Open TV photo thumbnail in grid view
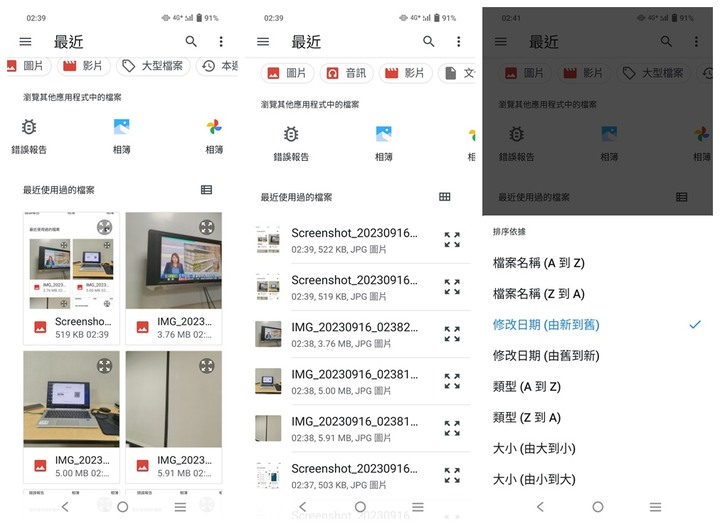 (174, 261)
